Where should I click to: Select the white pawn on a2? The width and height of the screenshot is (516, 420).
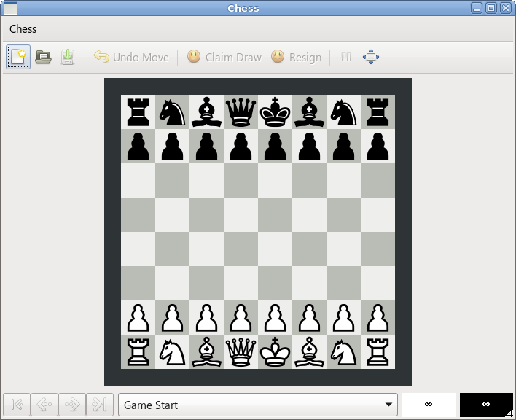[138, 317]
